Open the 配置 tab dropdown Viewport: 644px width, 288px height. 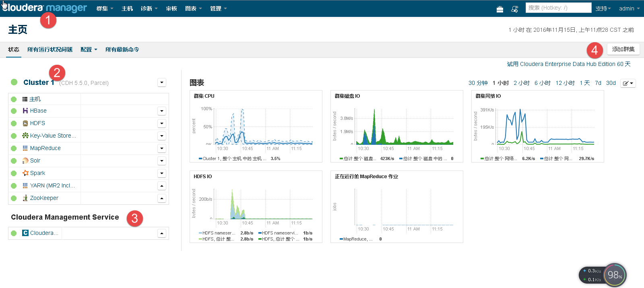click(89, 49)
